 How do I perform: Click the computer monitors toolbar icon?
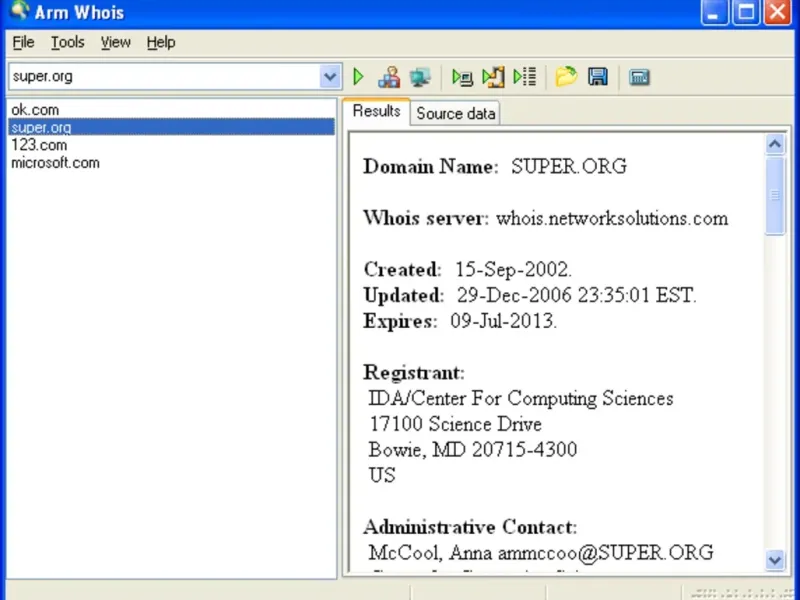(419, 77)
